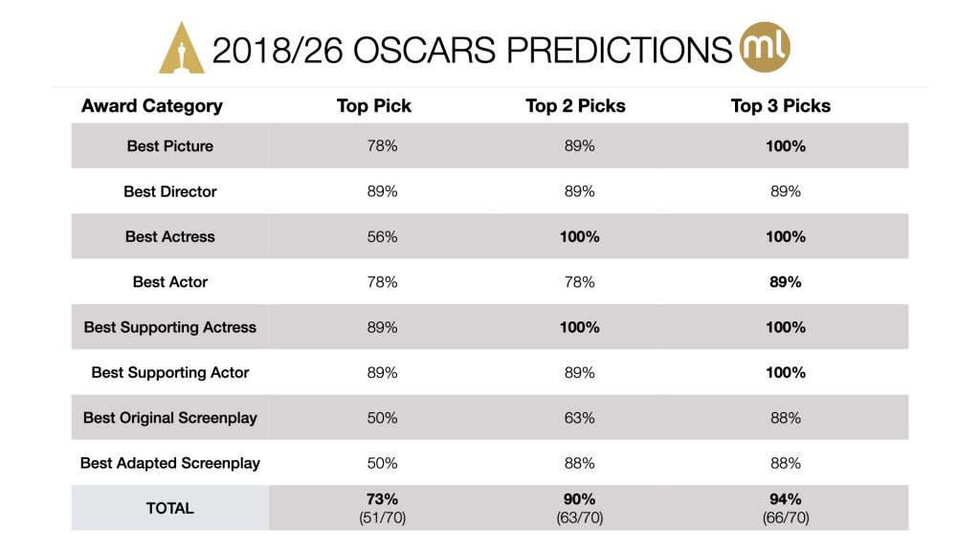This screenshot has width=980, height=551.
Task: Click the Best Director row label
Action: [170, 191]
